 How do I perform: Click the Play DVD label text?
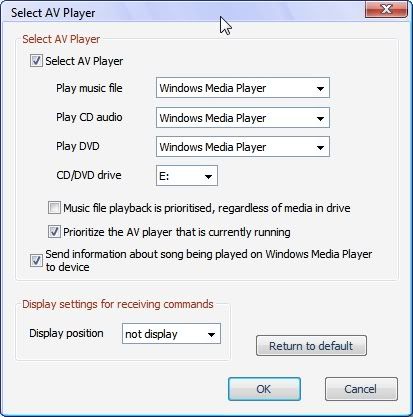tap(78, 146)
